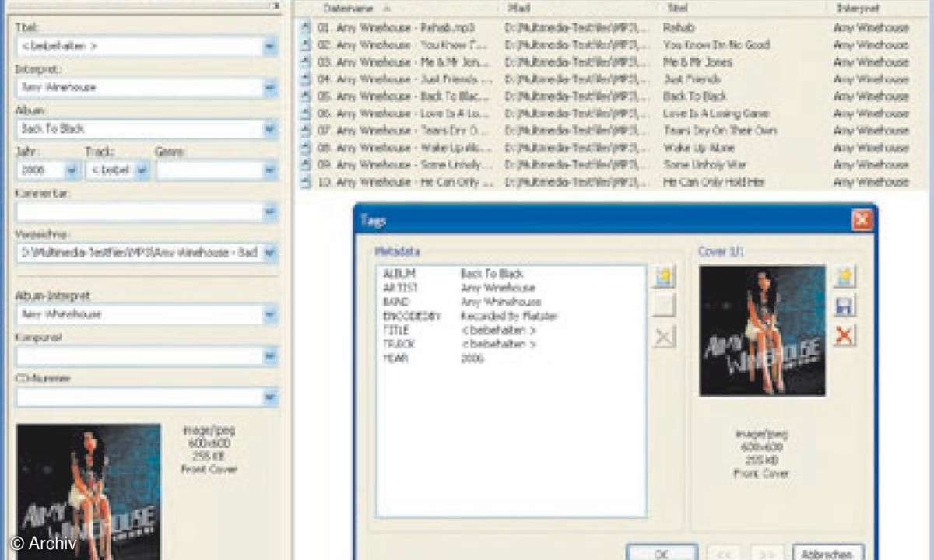This screenshot has height=560, width=934.
Task: Open the Jahr dropdown showing 2006
Action: point(72,170)
